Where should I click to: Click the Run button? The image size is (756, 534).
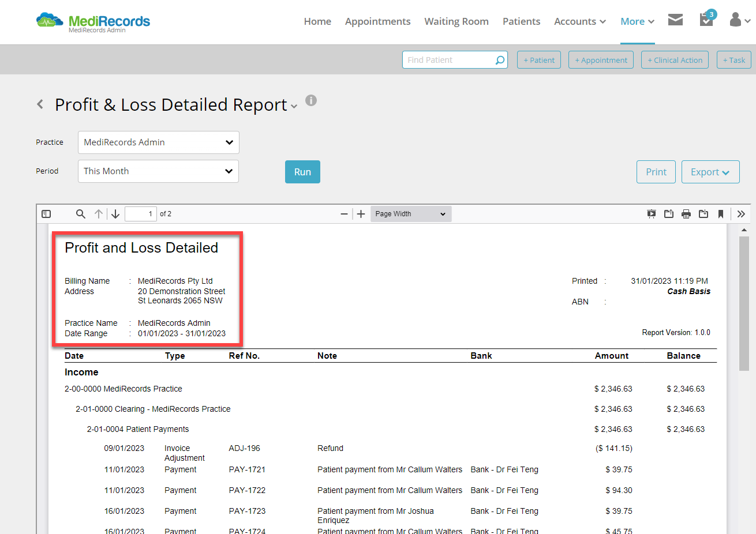point(302,172)
